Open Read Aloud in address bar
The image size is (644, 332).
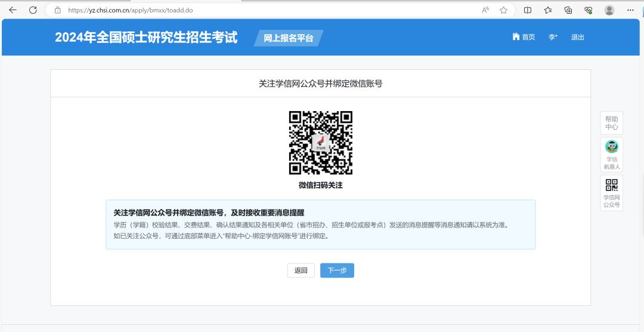click(485, 10)
